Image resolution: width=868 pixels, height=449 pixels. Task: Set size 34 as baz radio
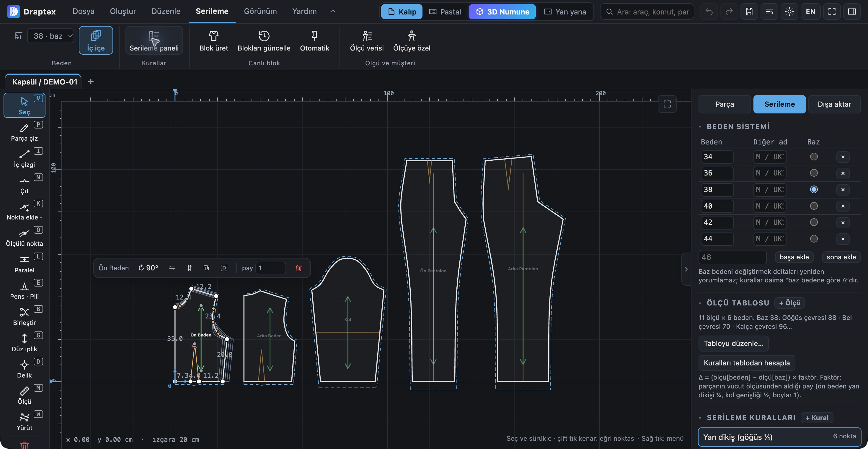814,157
